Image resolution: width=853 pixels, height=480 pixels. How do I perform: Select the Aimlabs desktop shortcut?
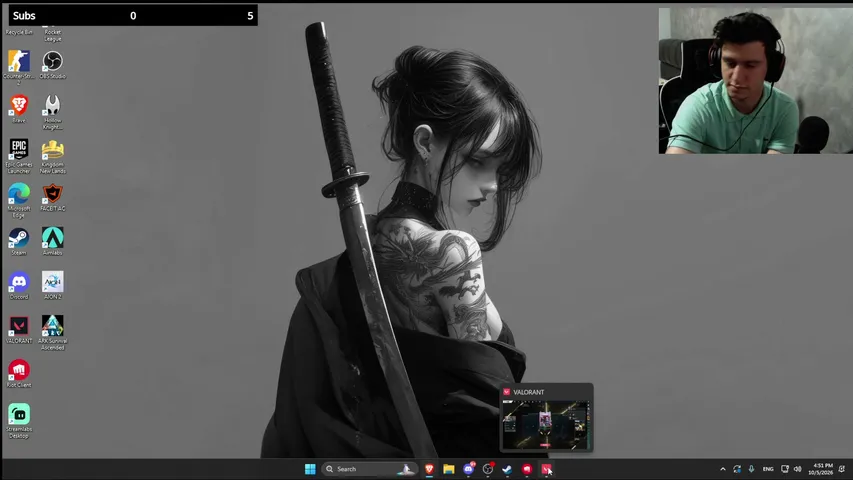point(53,241)
